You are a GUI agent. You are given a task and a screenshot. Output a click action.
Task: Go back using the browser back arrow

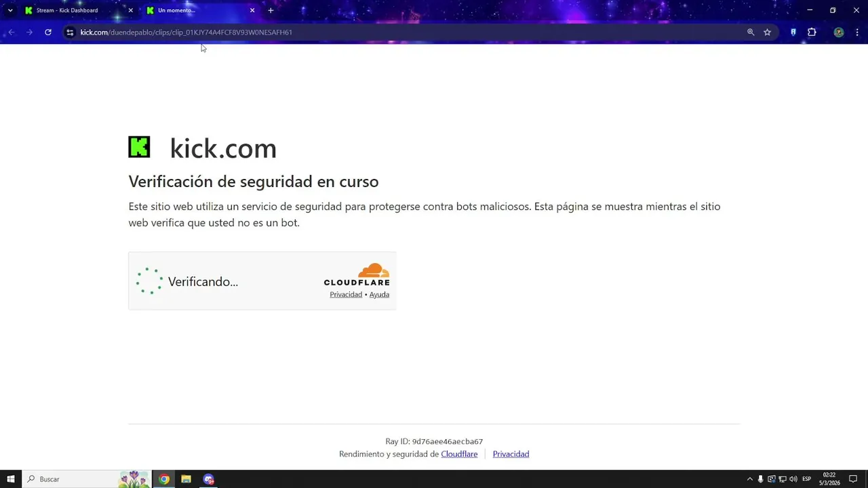point(12,32)
